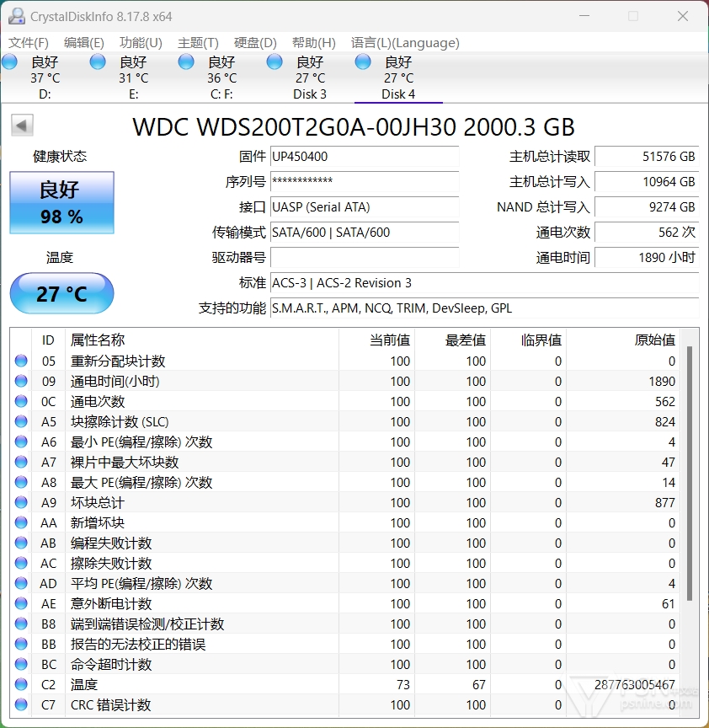709x728 pixels.
Task: Click status orb for attribute C7 row
Action: (x=21, y=704)
